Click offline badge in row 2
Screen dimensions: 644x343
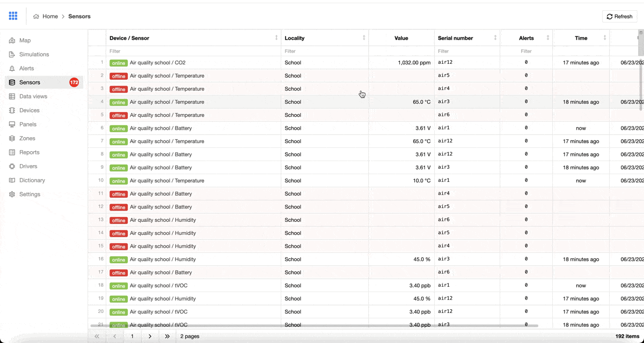click(119, 76)
